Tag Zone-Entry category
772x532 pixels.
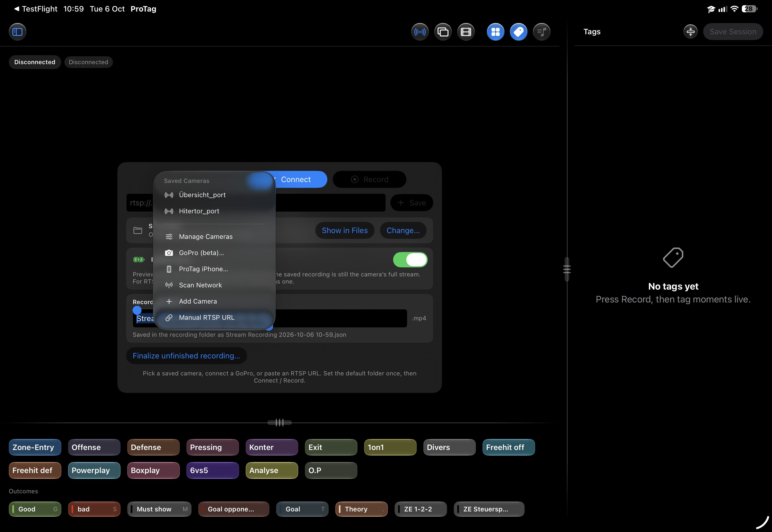[35, 447]
